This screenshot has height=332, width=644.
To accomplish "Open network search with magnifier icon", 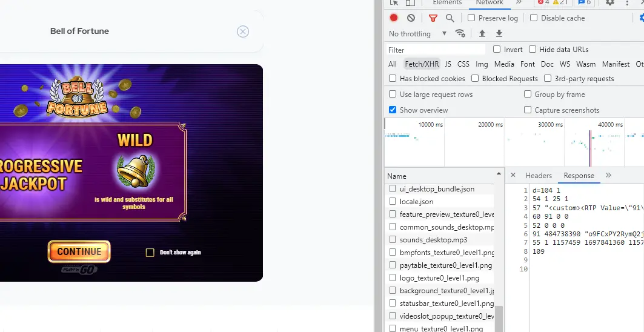I will [x=450, y=18].
